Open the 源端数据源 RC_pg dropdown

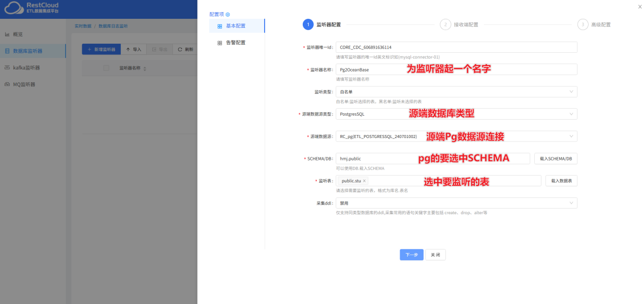pos(457,137)
